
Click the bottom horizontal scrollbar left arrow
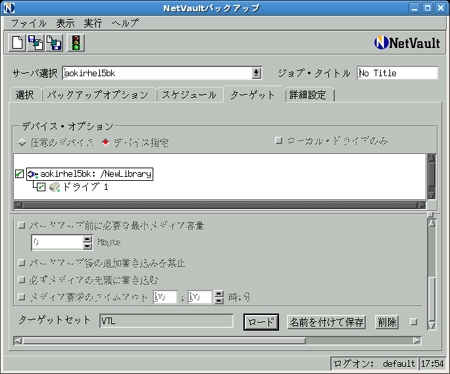click(x=18, y=341)
